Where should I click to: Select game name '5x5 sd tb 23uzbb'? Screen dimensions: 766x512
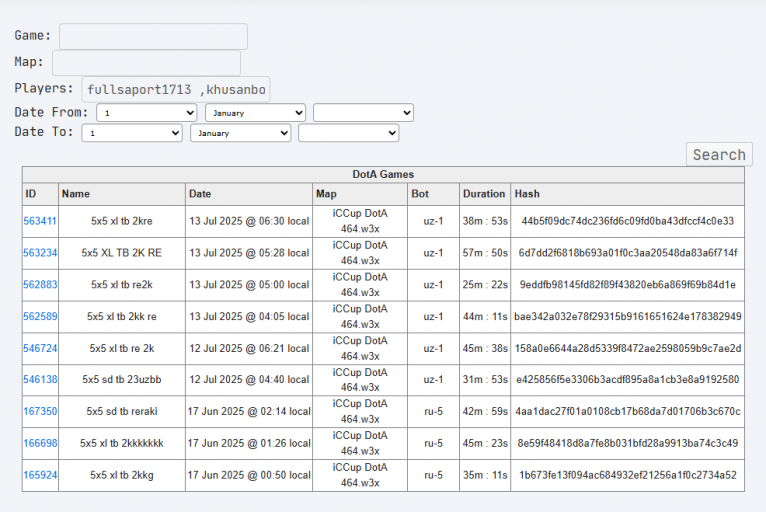coord(122,380)
